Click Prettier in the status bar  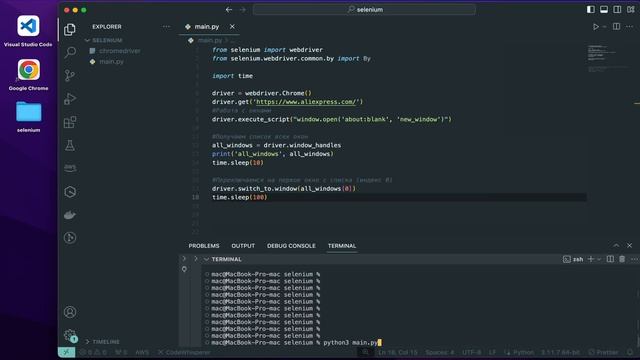604,352
